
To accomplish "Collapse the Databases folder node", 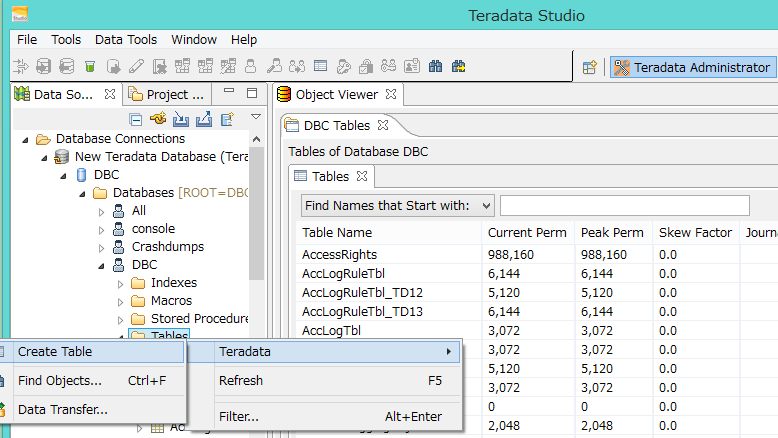I will pyautogui.click(x=82, y=194).
